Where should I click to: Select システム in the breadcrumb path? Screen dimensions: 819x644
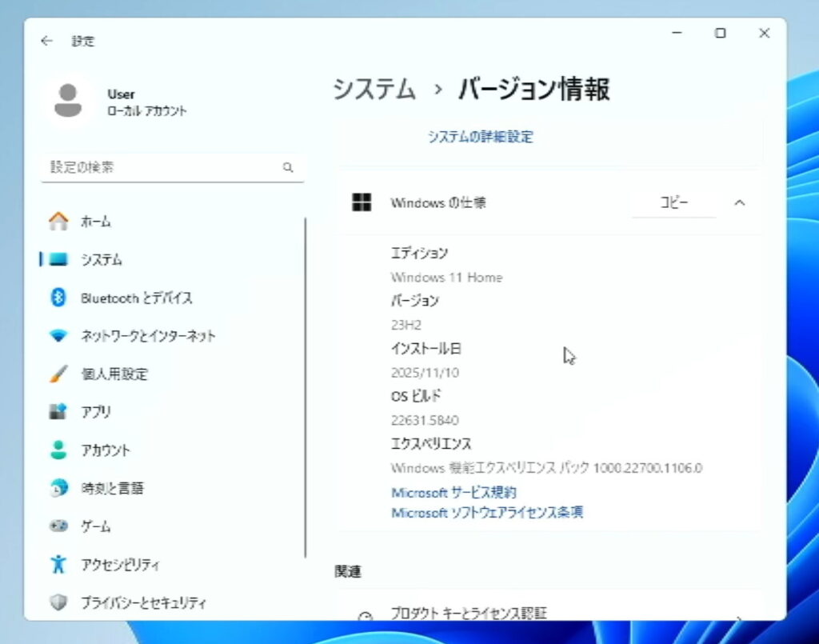point(374,89)
